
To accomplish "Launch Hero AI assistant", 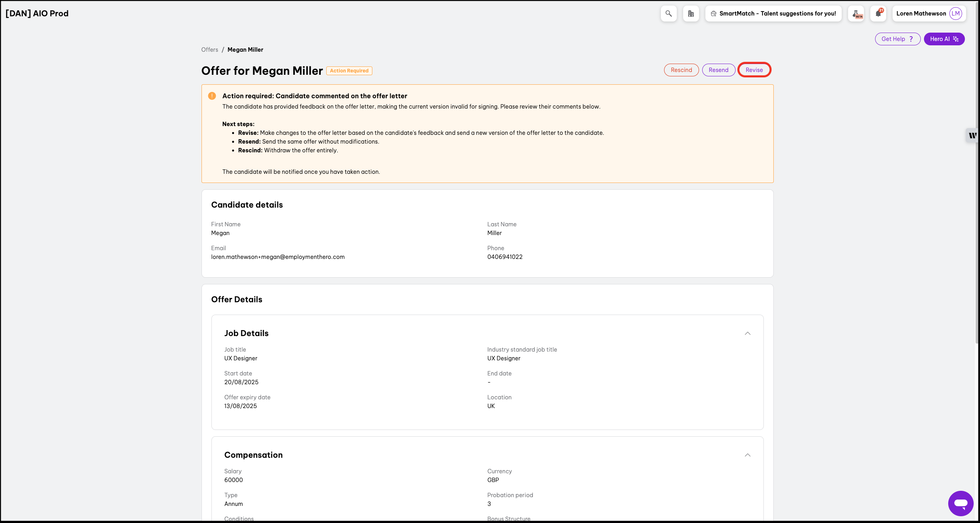I will pyautogui.click(x=944, y=39).
